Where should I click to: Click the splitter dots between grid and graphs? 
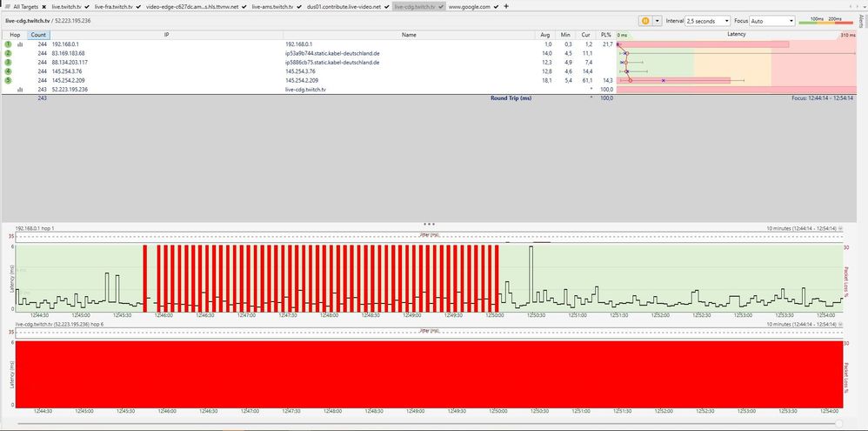(429, 224)
